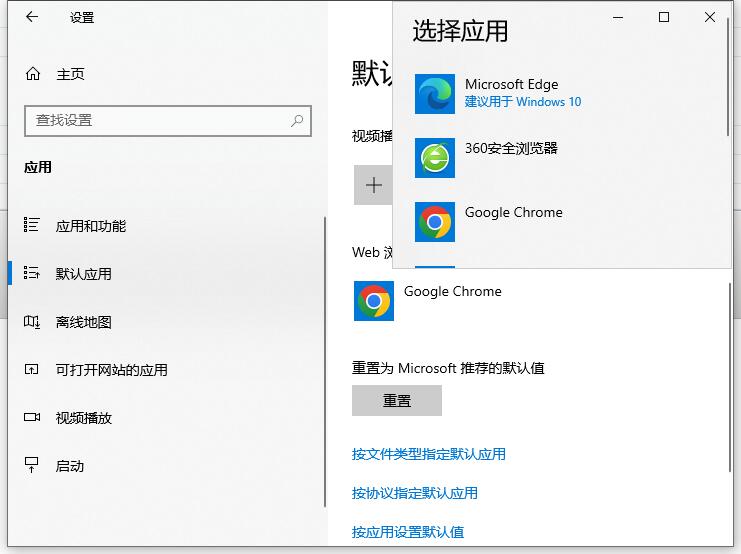741x554 pixels.
Task: Select the Microsoft Edge text entry
Action: 511,84
